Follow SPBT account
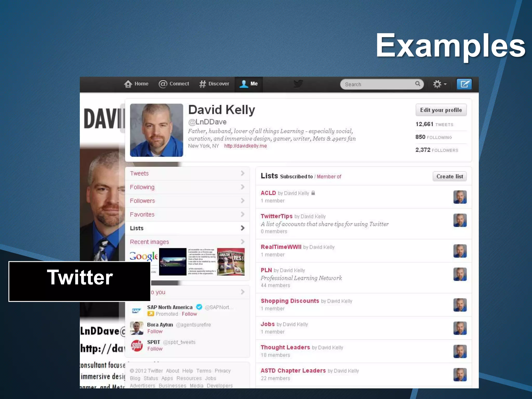The width and height of the screenshot is (532, 399). [155, 349]
